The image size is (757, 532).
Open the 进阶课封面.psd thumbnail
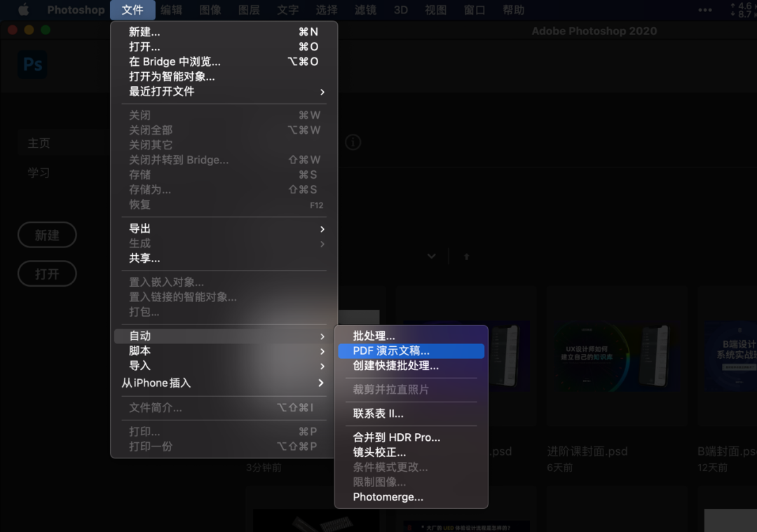(x=617, y=356)
